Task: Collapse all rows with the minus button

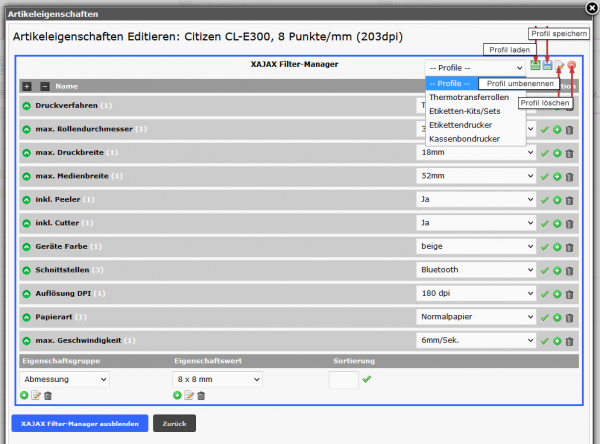Action: 44,86
